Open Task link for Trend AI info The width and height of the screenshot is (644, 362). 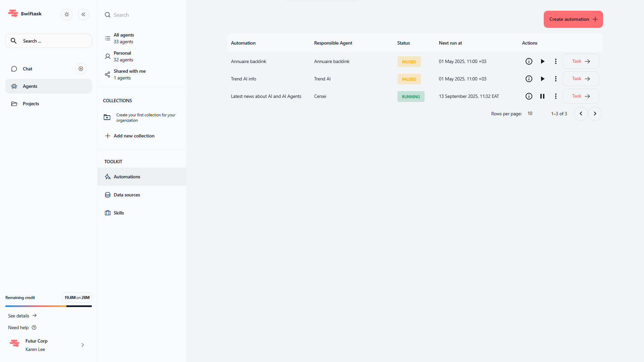click(x=581, y=79)
